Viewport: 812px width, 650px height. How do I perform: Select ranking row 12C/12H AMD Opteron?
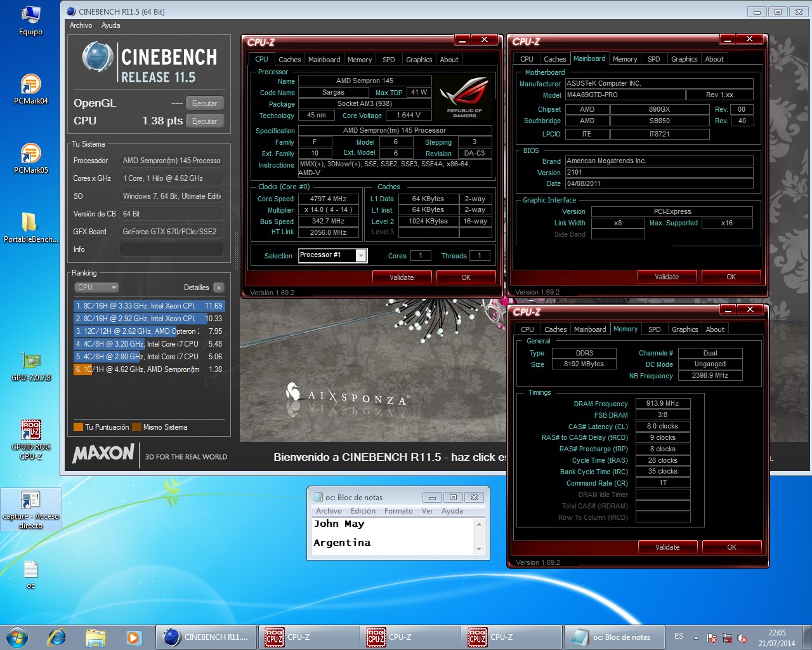(x=149, y=331)
